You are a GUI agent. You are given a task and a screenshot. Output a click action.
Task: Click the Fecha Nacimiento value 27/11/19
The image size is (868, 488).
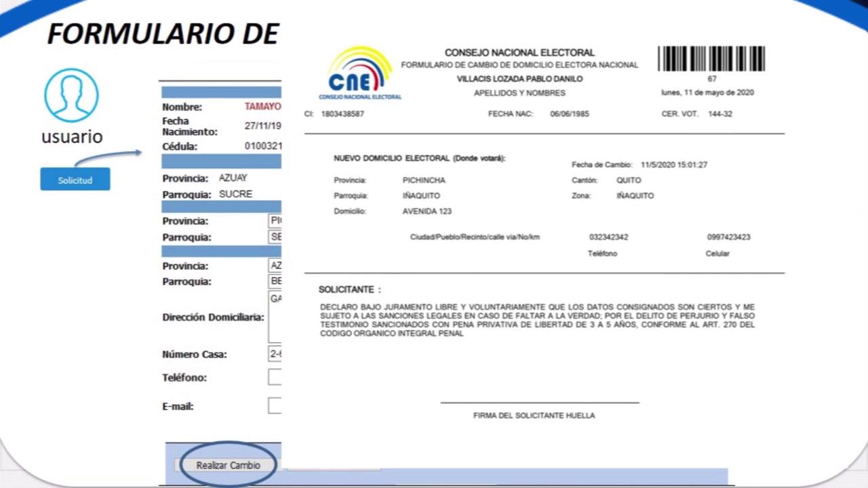tap(263, 125)
